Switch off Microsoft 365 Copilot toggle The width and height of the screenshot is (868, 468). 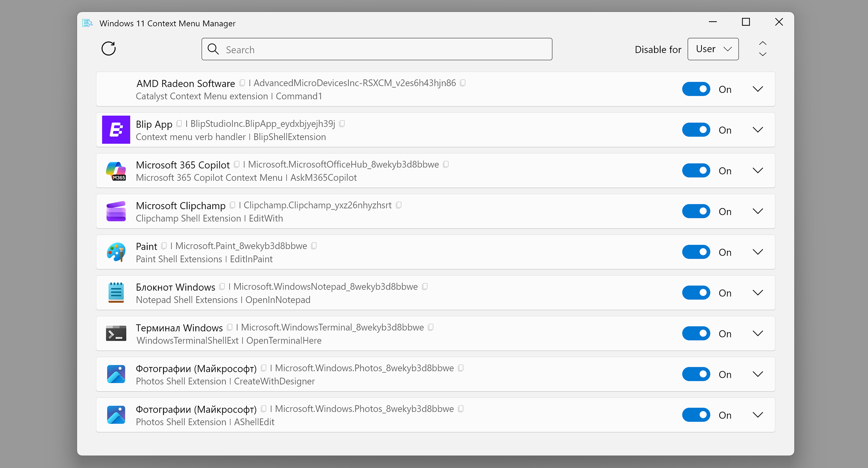point(696,171)
